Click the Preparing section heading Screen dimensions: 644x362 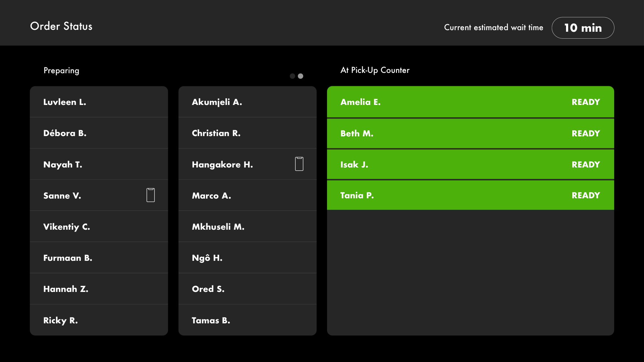[x=61, y=70]
